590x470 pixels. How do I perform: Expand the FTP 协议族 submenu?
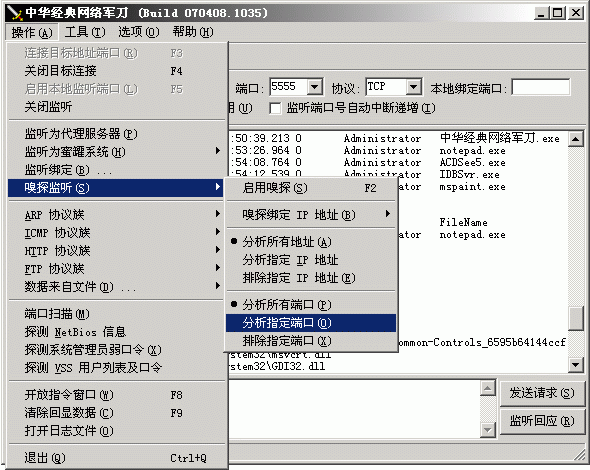116,269
